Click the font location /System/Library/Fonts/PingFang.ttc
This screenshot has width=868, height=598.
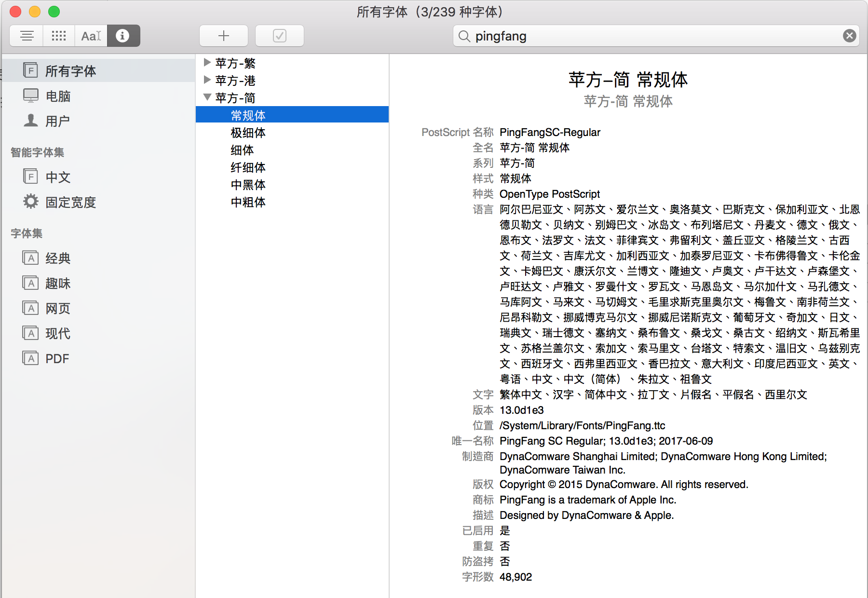(583, 425)
